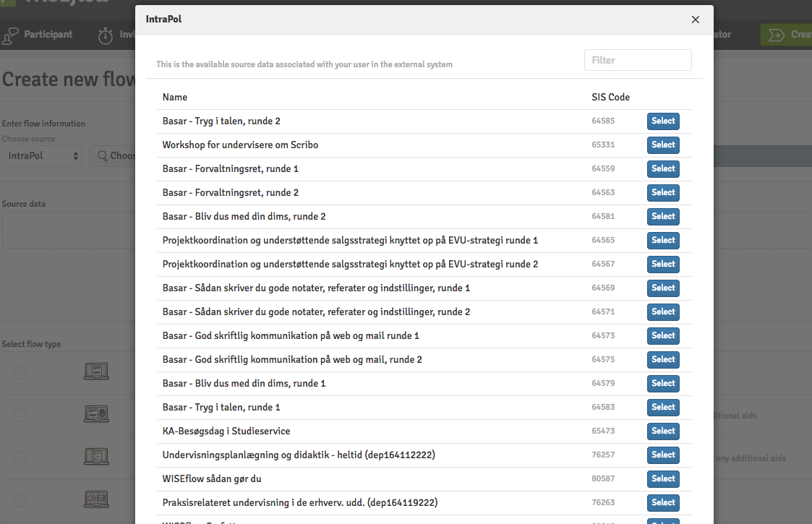This screenshot has height=524, width=812.
Task: Click the Participant speech bubble icon
Action: (x=11, y=35)
